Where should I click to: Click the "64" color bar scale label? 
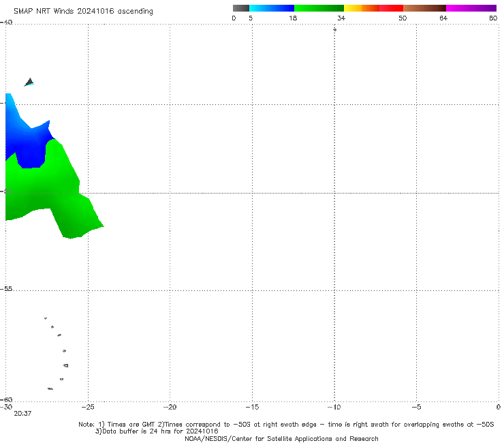(443, 18)
